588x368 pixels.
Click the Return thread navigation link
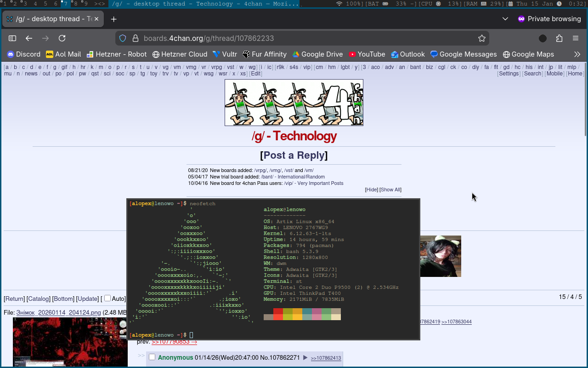[x=14, y=299]
